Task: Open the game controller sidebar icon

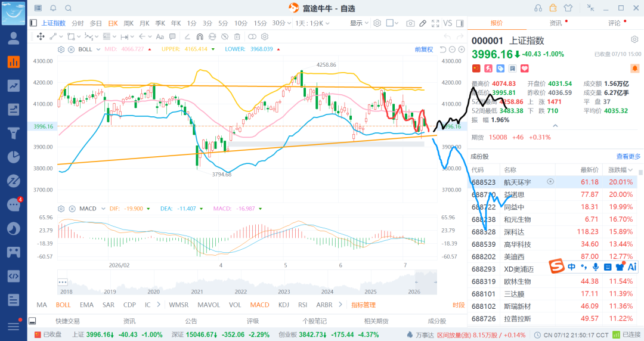Action: [x=14, y=252]
